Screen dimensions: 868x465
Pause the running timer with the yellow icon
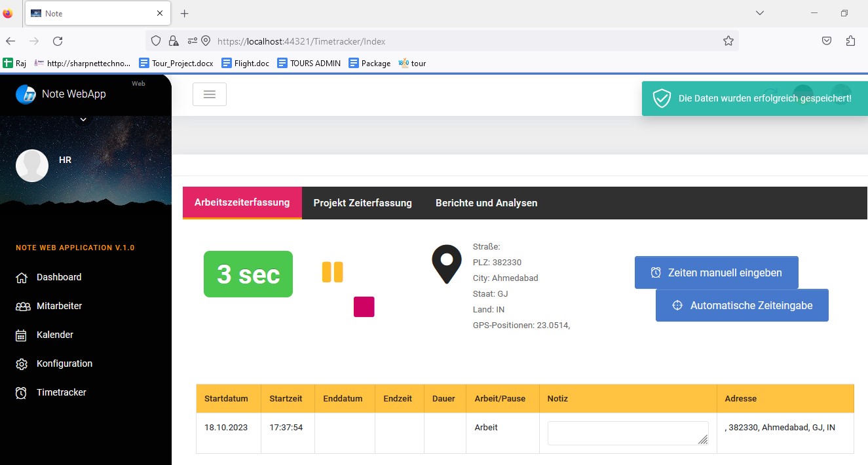click(x=332, y=272)
